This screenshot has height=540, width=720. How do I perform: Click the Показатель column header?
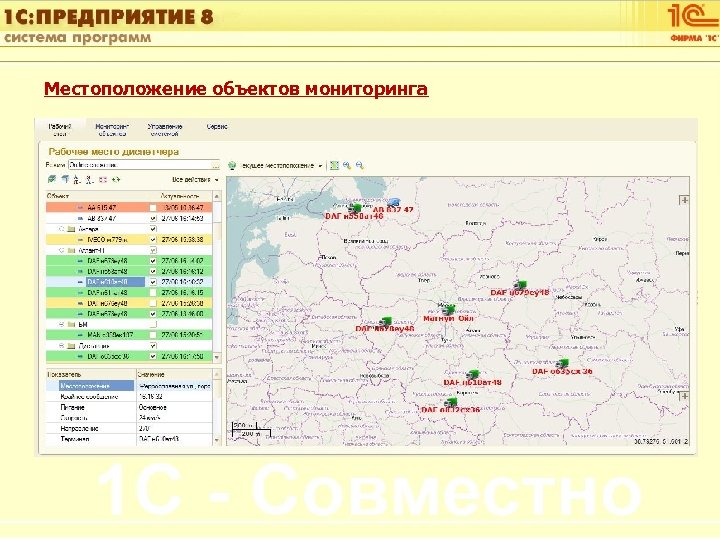point(91,374)
